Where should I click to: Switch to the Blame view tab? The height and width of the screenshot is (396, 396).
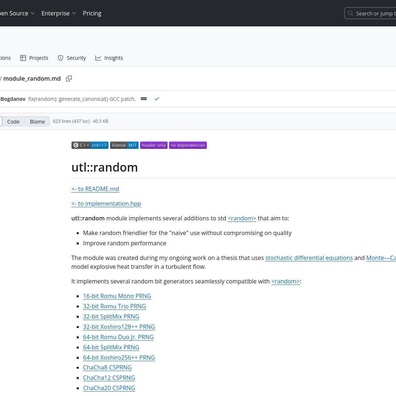[37, 122]
